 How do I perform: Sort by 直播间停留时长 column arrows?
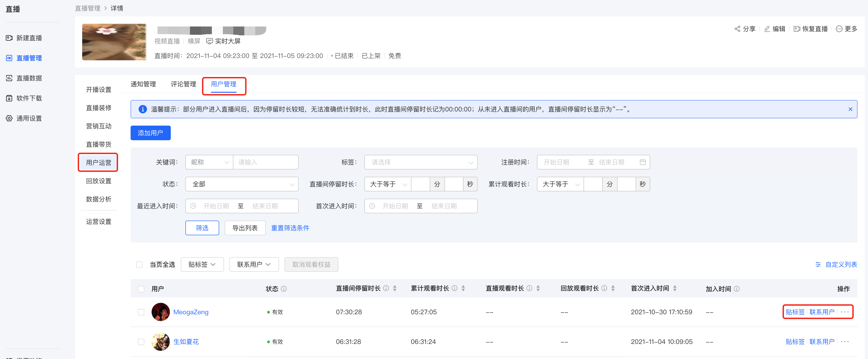(395, 289)
